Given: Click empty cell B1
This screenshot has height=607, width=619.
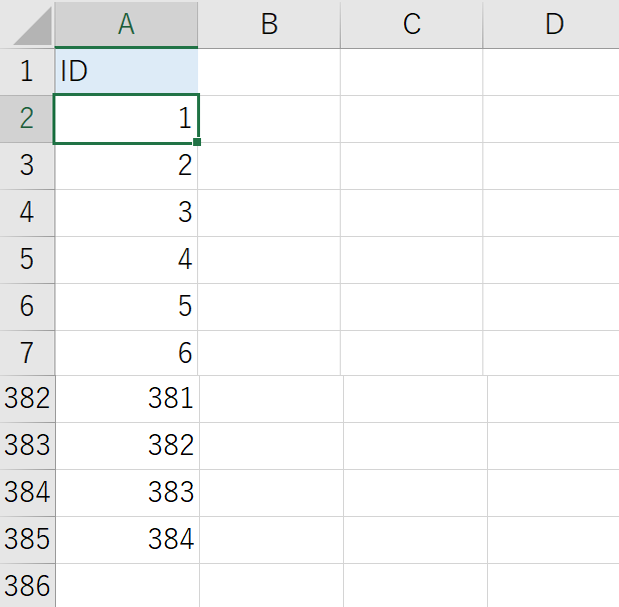Looking at the screenshot, I should tap(269, 72).
